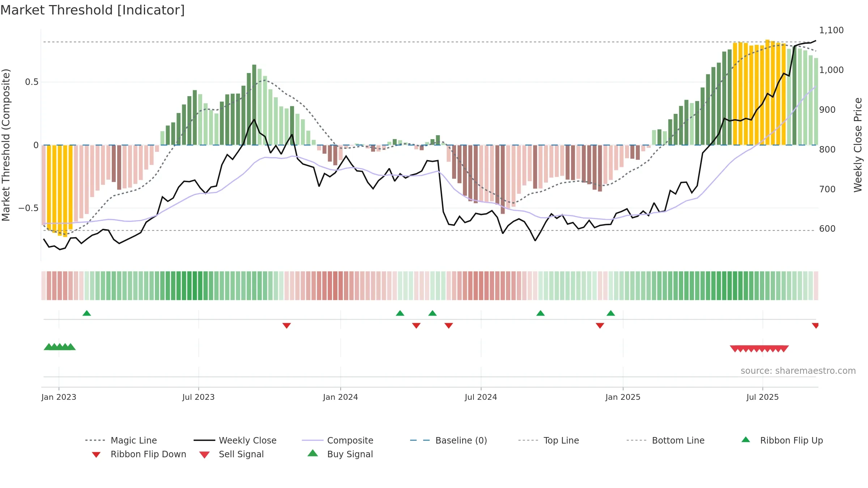The height and width of the screenshot is (488, 868).
Task: Toggle the Weekly Close legend entry
Action: point(235,440)
